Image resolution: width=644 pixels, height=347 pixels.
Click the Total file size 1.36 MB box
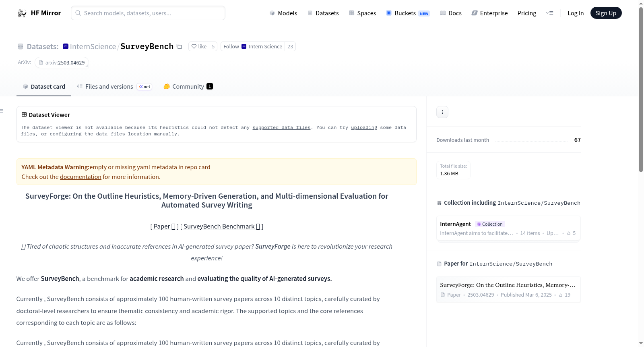click(x=453, y=170)
